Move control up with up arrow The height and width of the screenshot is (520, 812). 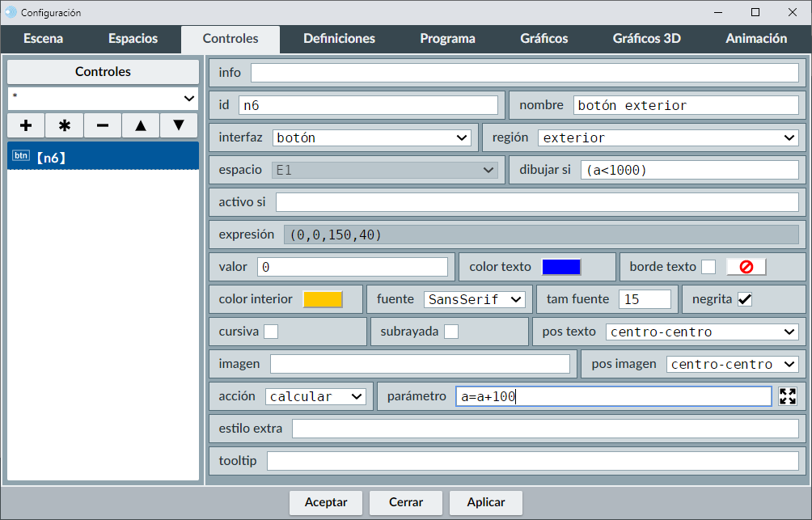(141, 125)
